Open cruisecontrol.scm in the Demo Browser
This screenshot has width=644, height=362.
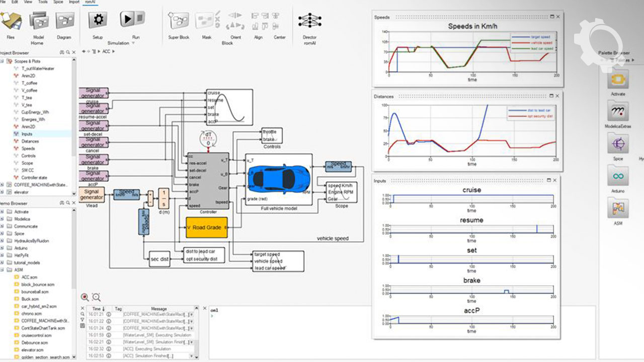click(36, 335)
